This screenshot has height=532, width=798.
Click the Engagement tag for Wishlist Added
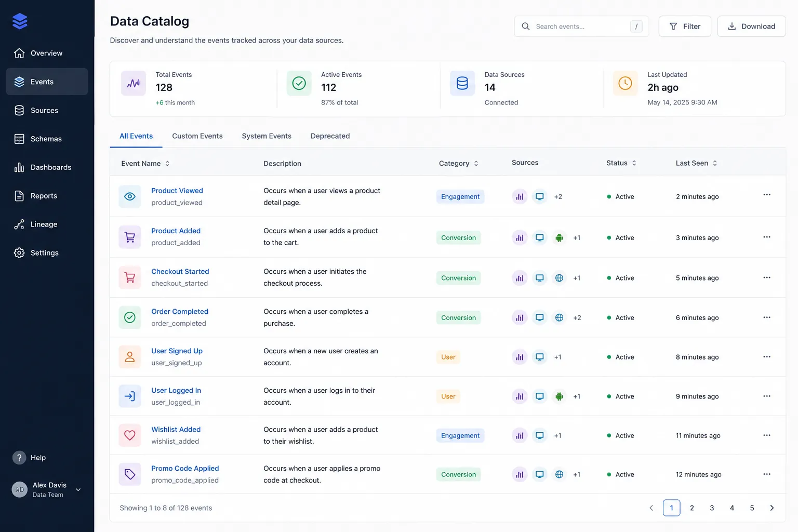point(460,435)
